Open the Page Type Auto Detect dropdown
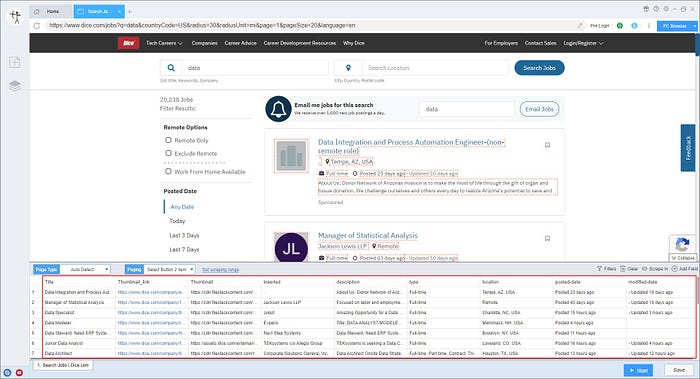 [85, 269]
